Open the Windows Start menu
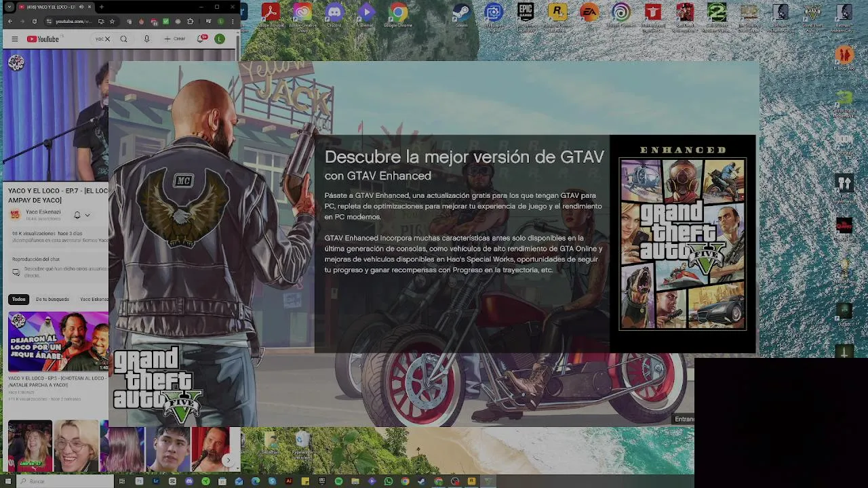 (x=7, y=481)
